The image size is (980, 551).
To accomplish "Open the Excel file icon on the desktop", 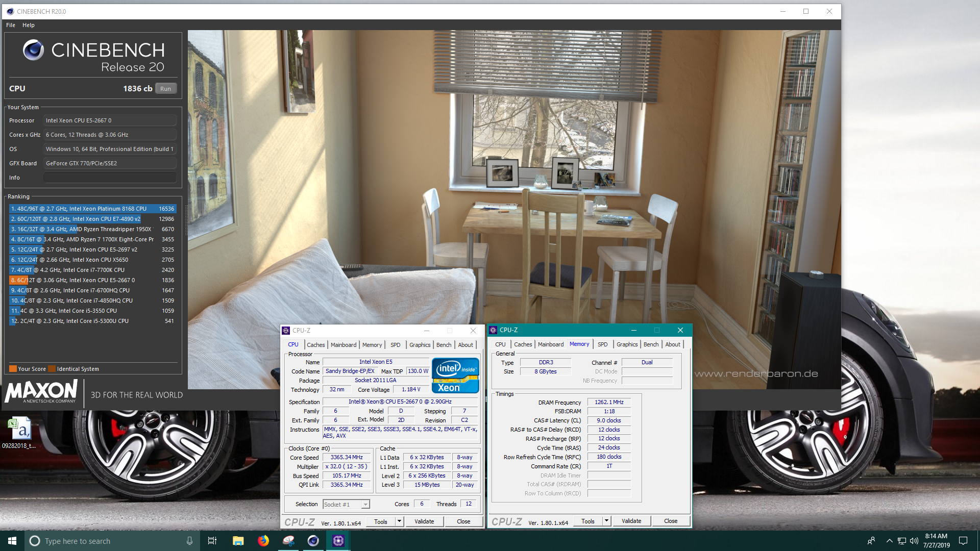I will (19, 433).
